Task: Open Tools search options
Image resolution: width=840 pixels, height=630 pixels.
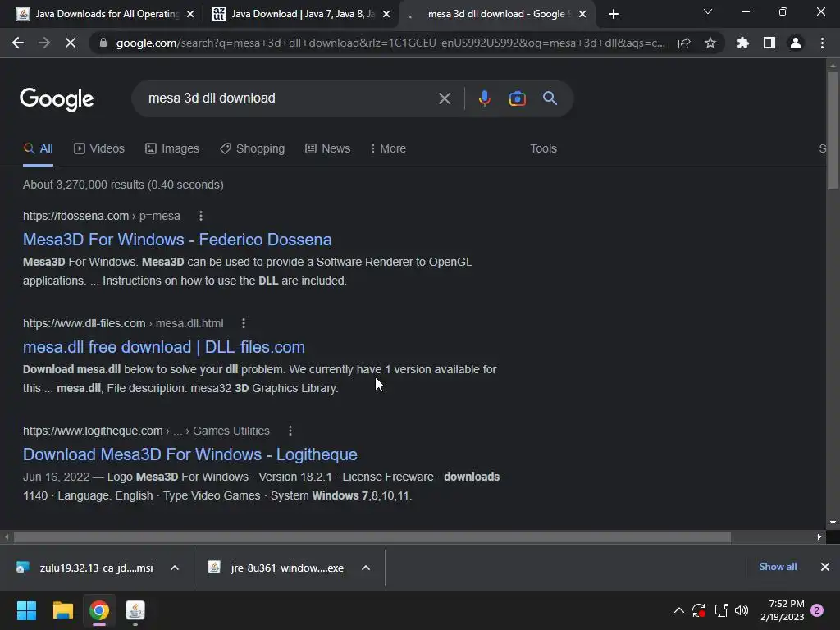Action: (x=543, y=149)
